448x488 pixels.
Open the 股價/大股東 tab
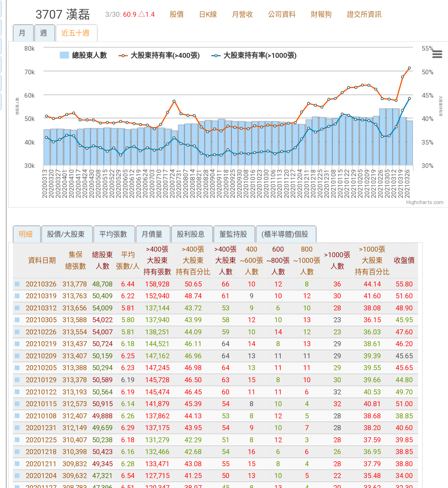click(x=66, y=234)
